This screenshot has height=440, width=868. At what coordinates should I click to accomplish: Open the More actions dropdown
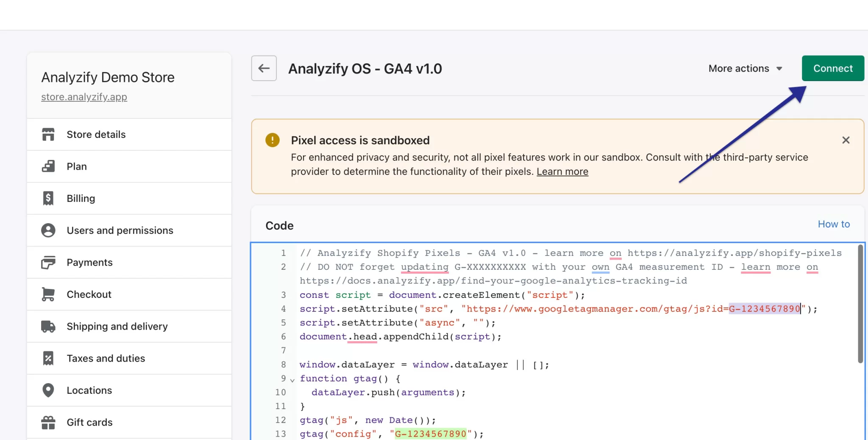point(746,68)
